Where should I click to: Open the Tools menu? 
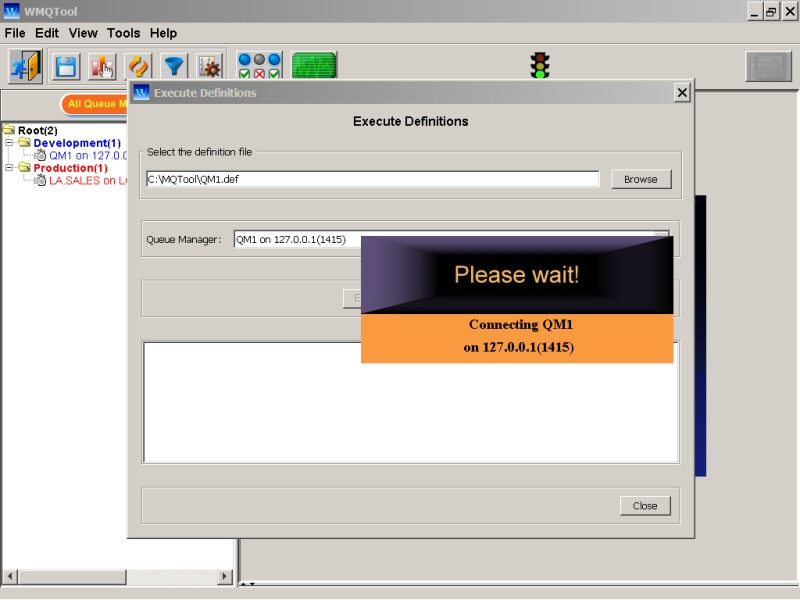tap(123, 33)
